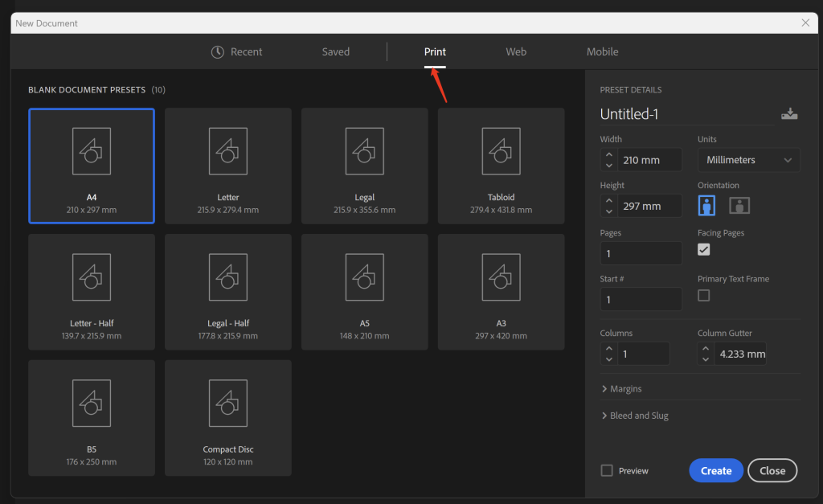Switch to the Web tab
The image size is (823, 504).
516,51
